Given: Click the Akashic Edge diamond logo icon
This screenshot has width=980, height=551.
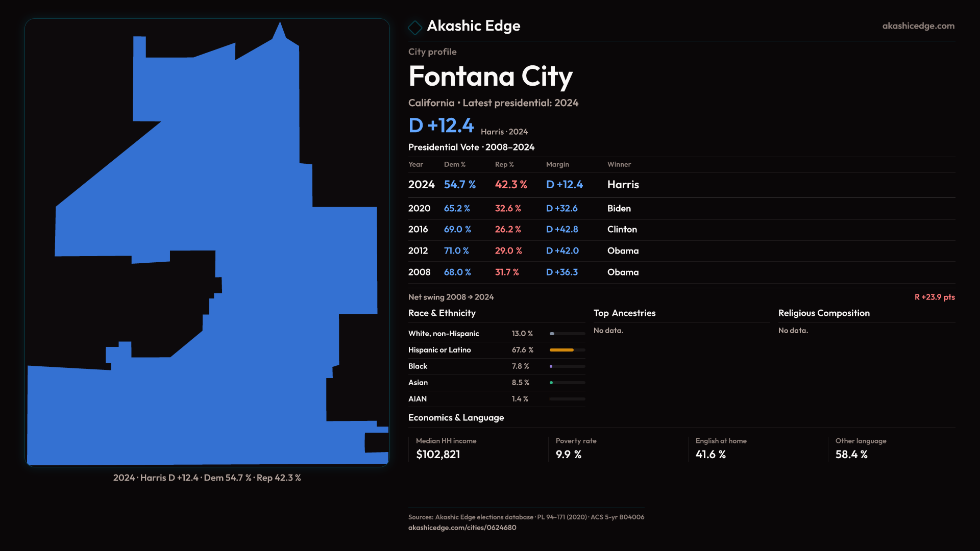Looking at the screenshot, I should [415, 27].
